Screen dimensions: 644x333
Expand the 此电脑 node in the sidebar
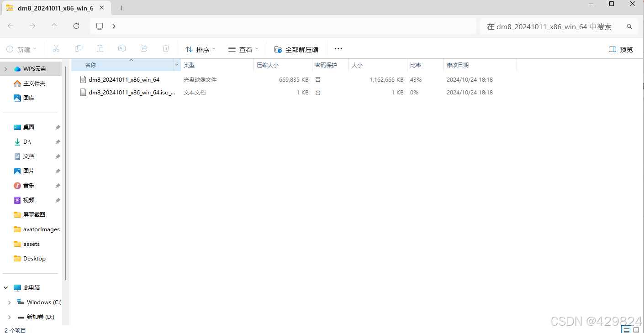coord(5,287)
